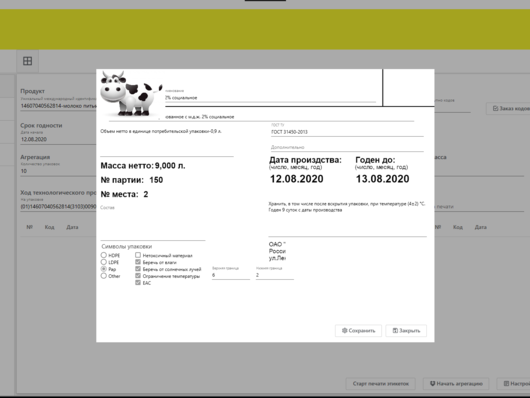Toggle the EAC checkbox
This screenshot has height=398, width=530.
click(138, 283)
